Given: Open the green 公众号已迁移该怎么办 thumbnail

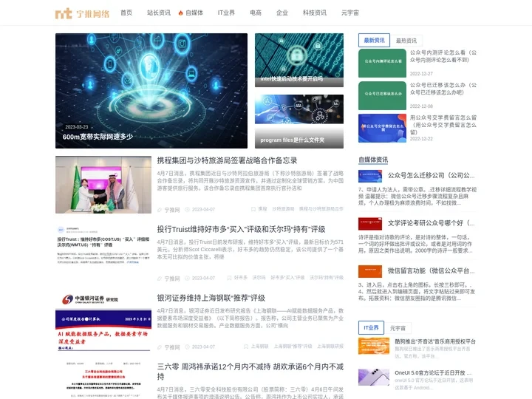Looking at the screenshot, I should click(x=382, y=95).
